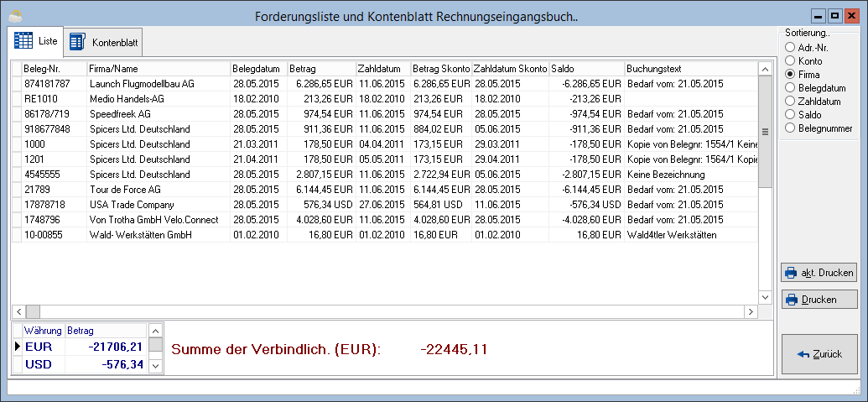Click up arrow of currency table scrollbar
The width and height of the screenshot is (868, 402).
[x=156, y=331]
